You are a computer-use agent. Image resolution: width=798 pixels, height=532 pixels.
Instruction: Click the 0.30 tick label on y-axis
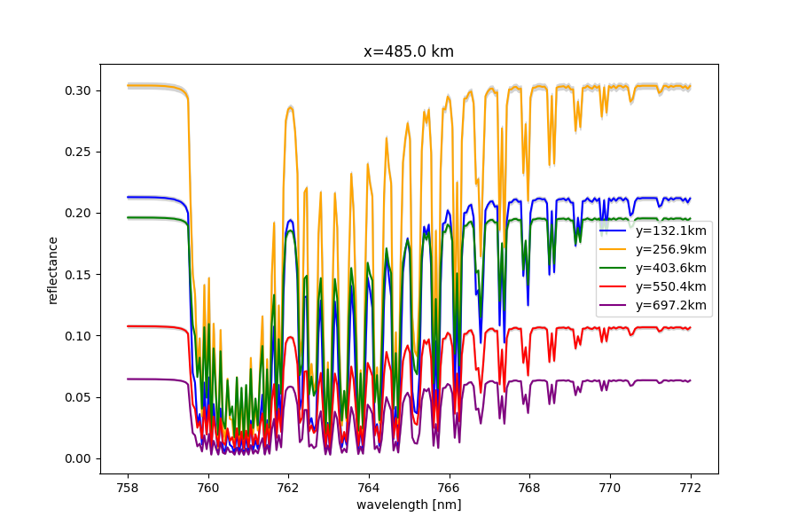coord(78,90)
